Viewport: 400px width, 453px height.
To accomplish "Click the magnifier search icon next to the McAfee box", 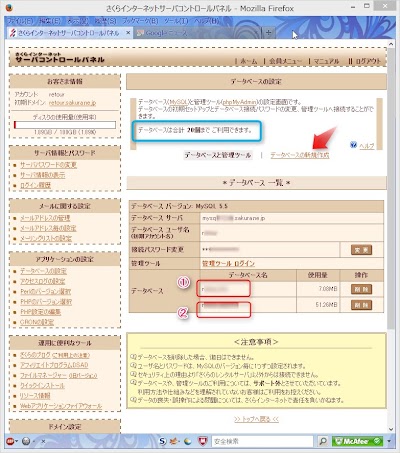I will click(323, 441).
